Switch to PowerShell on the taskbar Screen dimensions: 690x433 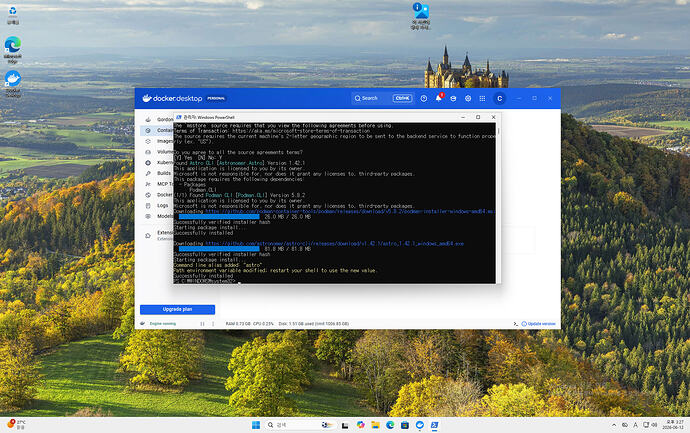coord(434,425)
